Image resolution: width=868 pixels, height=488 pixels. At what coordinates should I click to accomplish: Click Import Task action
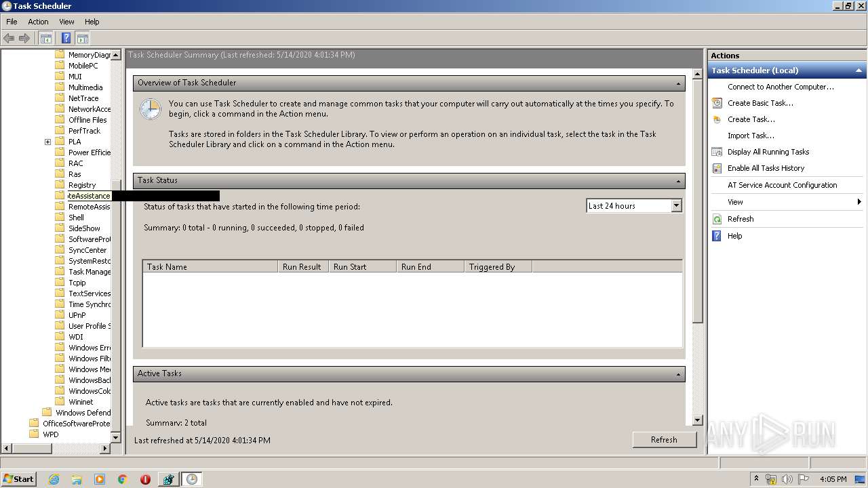click(x=751, y=136)
